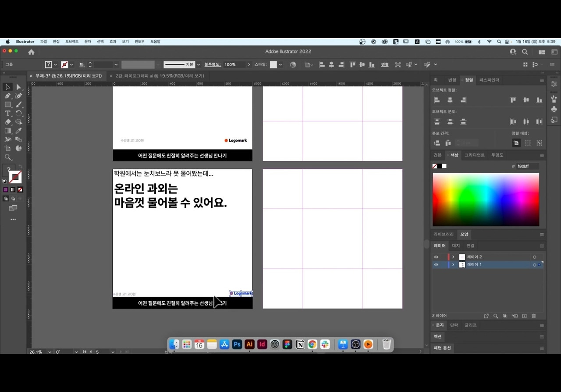Click the white swatch in Color panel
This screenshot has height=392, width=561.
[444, 166]
